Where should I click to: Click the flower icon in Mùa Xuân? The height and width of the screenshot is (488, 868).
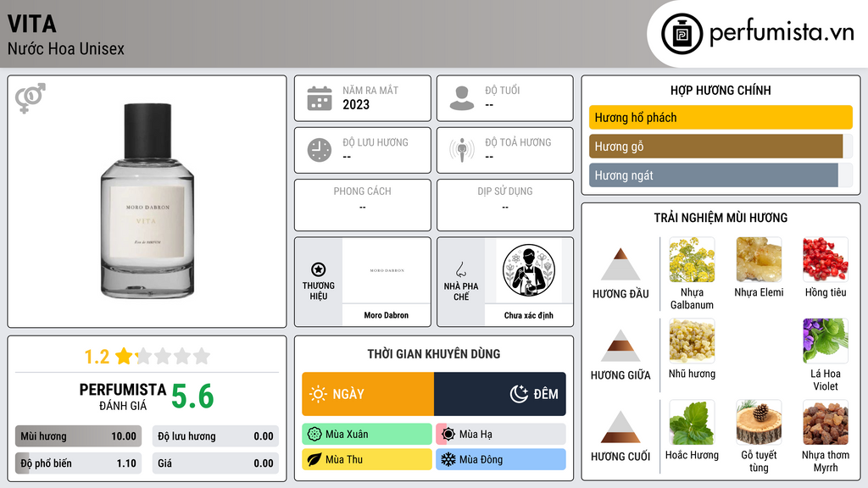(314, 435)
